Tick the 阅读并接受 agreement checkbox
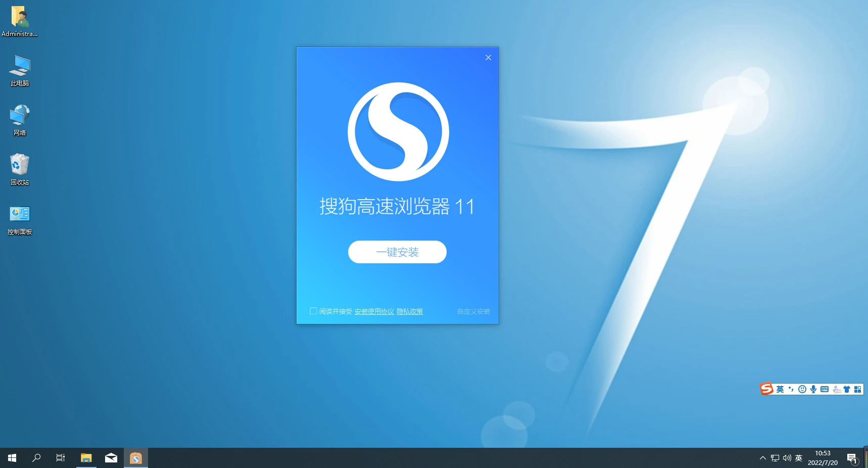This screenshot has width=868, height=468. [x=313, y=311]
